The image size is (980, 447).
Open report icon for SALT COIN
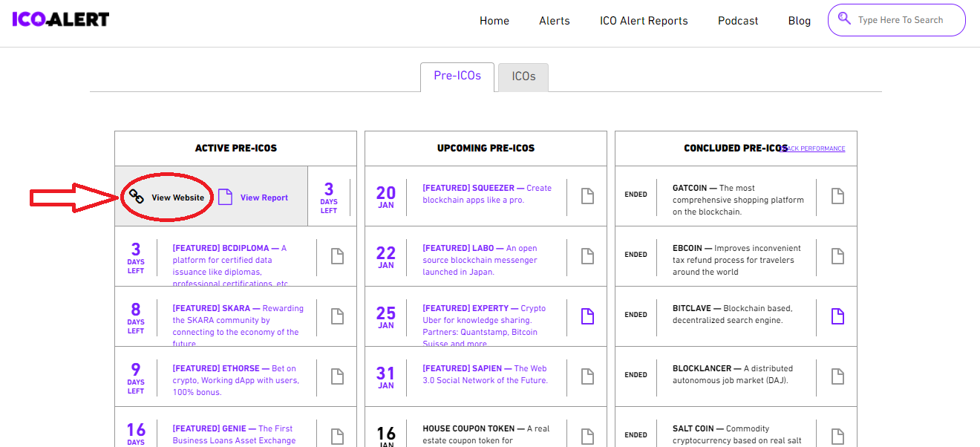tap(837, 437)
